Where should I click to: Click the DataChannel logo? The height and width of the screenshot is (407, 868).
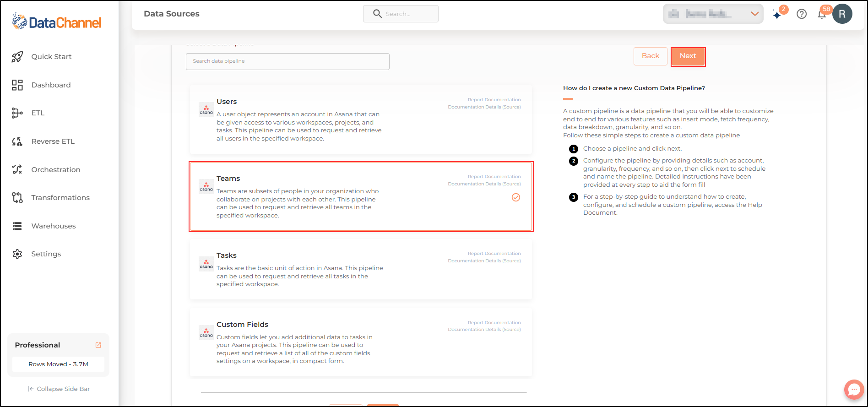click(x=57, y=22)
